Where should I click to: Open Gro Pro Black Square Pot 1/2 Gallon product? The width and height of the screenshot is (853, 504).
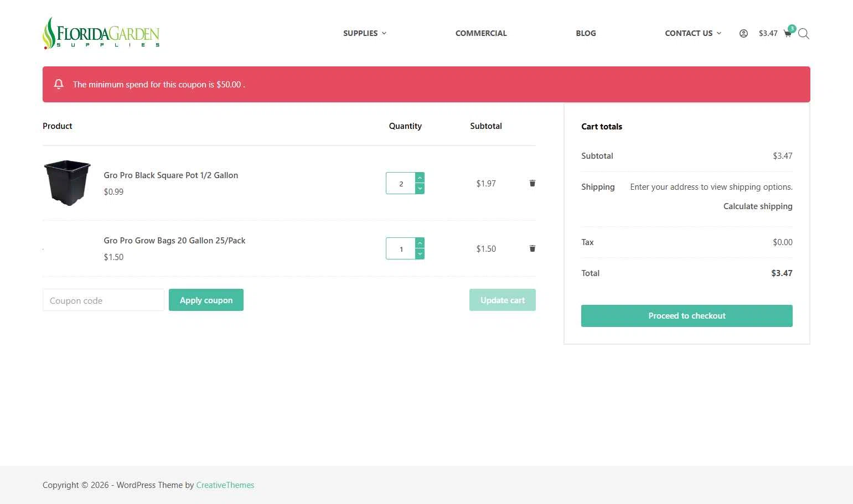point(171,175)
